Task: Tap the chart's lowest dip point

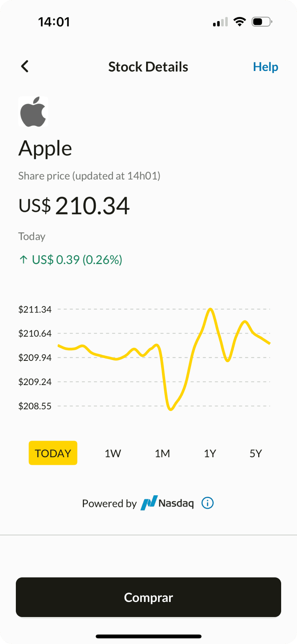Action: 171,409
